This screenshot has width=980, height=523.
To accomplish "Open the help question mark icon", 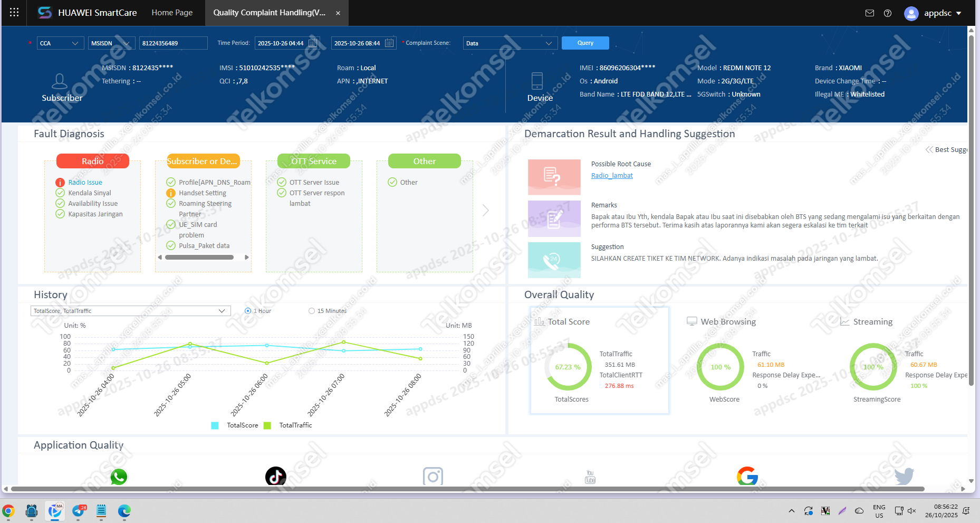I will [x=888, y=13].
